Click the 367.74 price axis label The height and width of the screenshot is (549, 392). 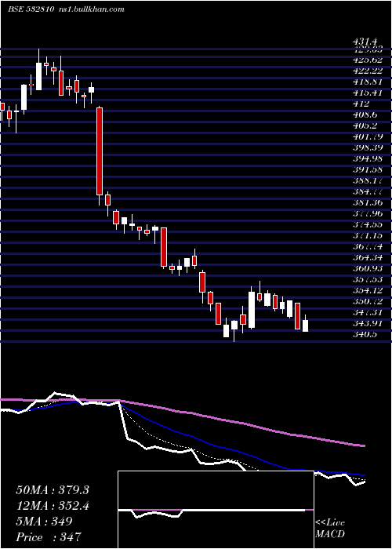pyautogui.click(x=368, y=246)
